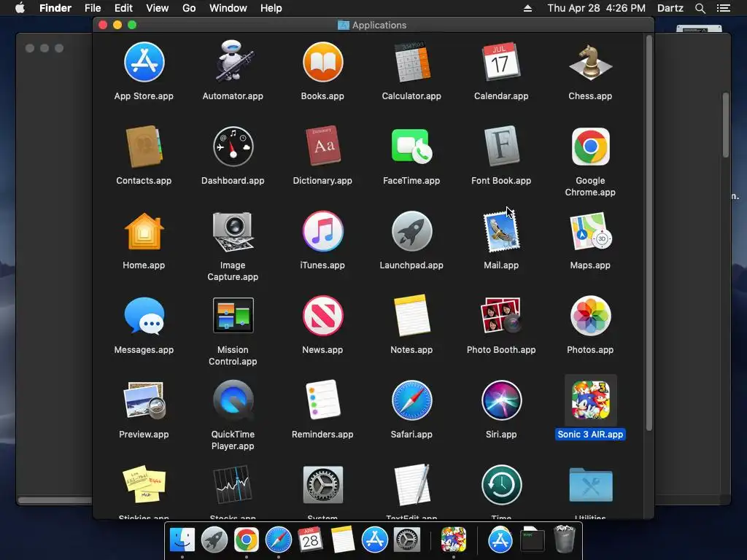This screenshot has height=560, width=747.
Task: Open the Go menu
Action: click(x=189, y=8)
